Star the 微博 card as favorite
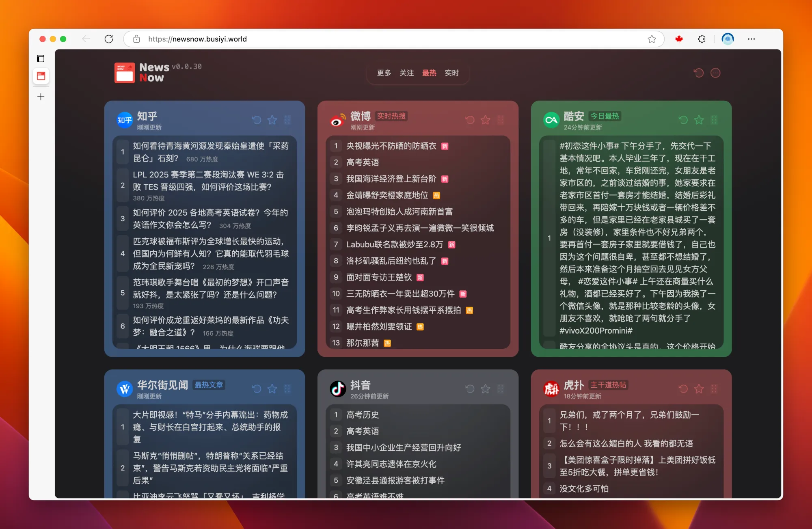Image resolution: width=812 pixels, height=529 pixels. (x=485, y=120)
